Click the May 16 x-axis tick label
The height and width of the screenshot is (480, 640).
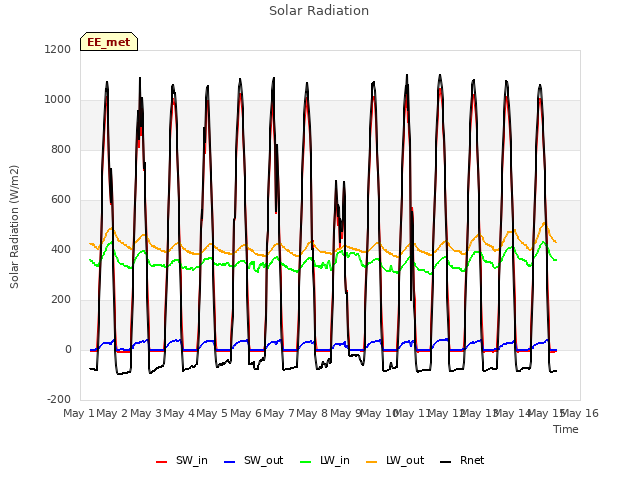click(x=580, y=414)
